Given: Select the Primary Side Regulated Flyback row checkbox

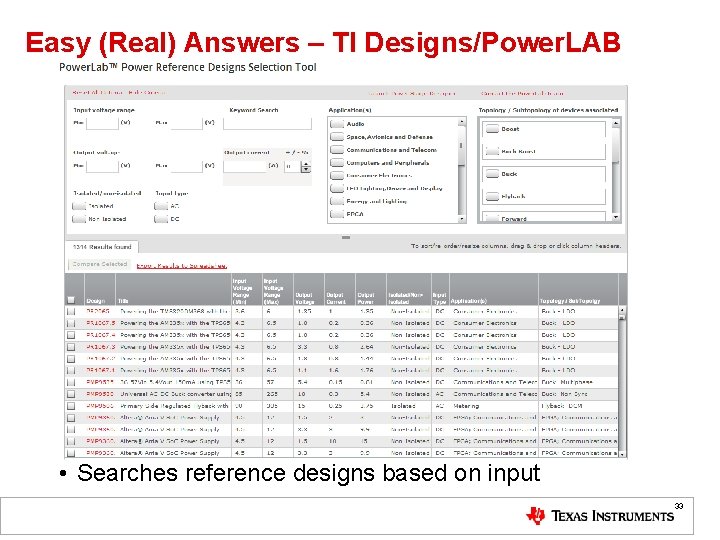Looking at the screenshot, I should coord(71,406).
